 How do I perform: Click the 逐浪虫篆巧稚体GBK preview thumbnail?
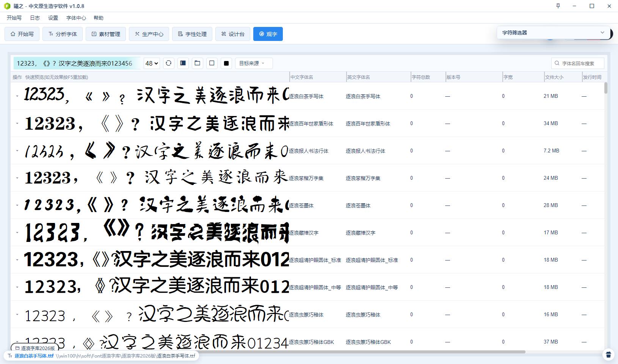156,342
